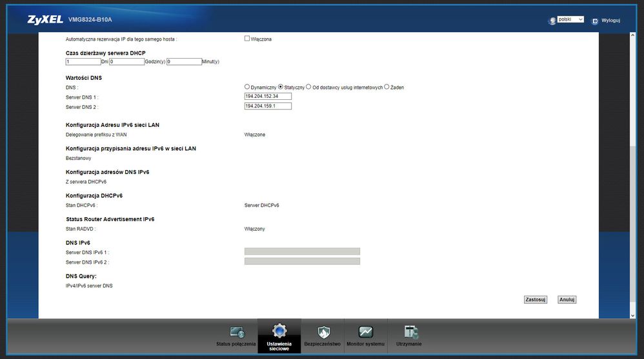Choose Od dostawcy usług internetowych DNS option

tap(308, 87)
